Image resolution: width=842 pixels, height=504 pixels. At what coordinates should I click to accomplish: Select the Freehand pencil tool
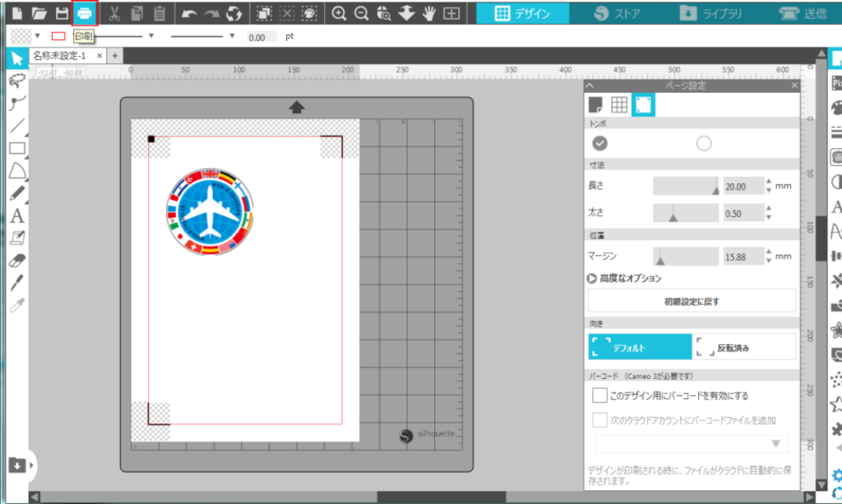(17, 193)
